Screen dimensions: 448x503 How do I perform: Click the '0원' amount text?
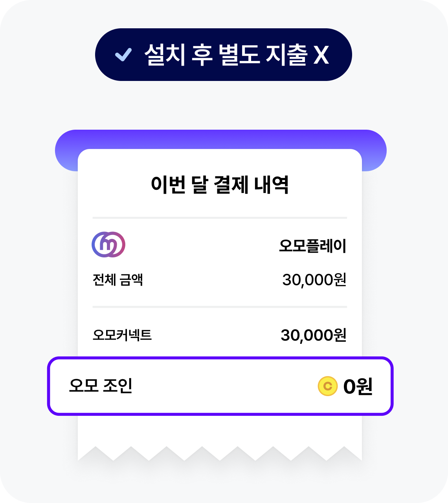358,386
